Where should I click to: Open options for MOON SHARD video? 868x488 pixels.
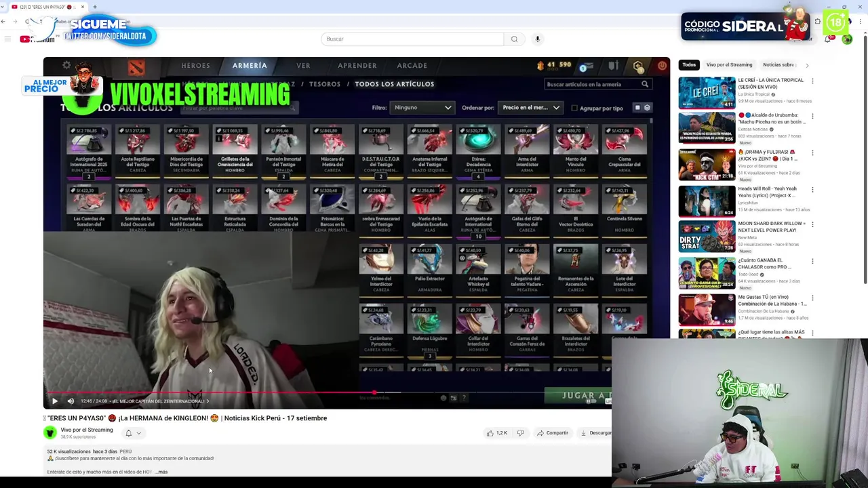[812, 224]
